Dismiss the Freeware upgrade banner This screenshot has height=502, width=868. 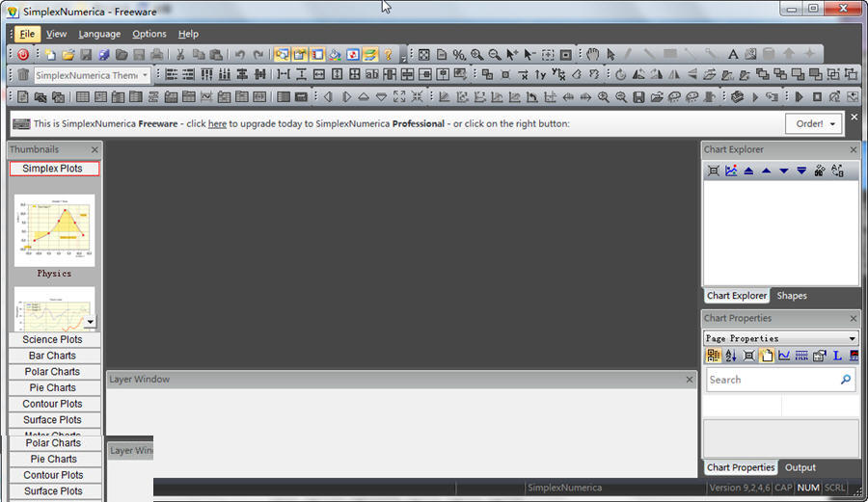pos(854,118)
